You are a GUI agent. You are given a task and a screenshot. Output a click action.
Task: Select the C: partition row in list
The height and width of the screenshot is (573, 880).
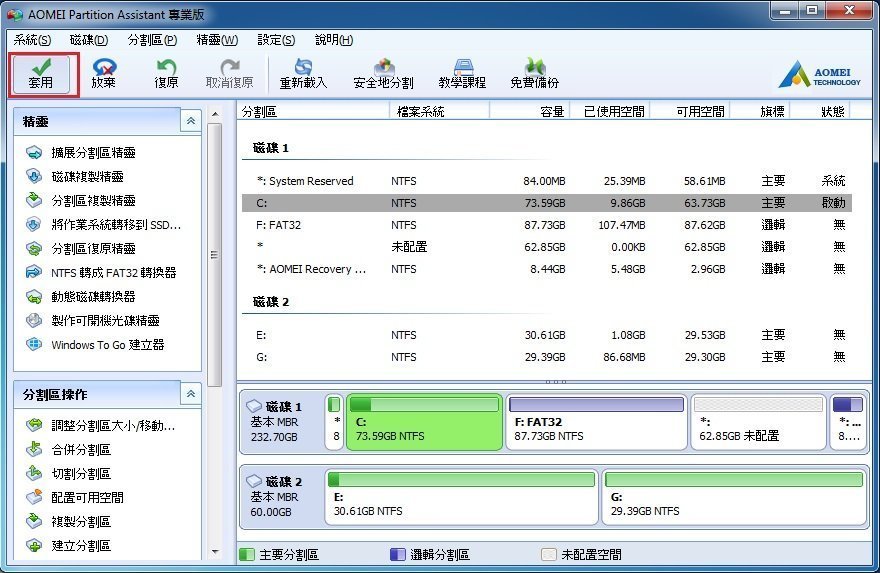pyautogui.click(x=547, y=203)
